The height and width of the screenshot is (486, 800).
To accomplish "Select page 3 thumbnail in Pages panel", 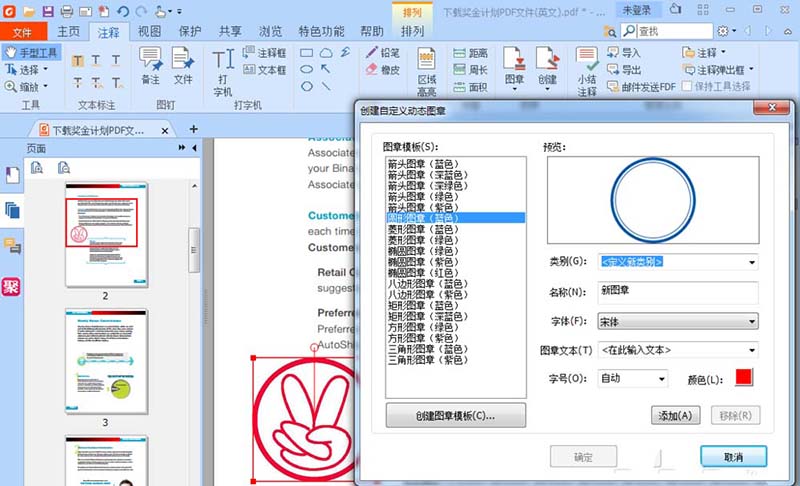I will (105, 358).
